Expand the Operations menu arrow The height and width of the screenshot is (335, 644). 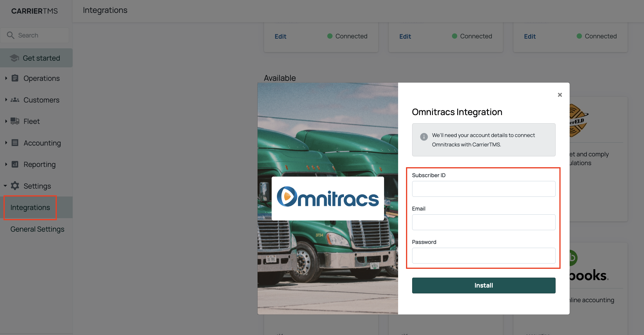click(6, 78)
